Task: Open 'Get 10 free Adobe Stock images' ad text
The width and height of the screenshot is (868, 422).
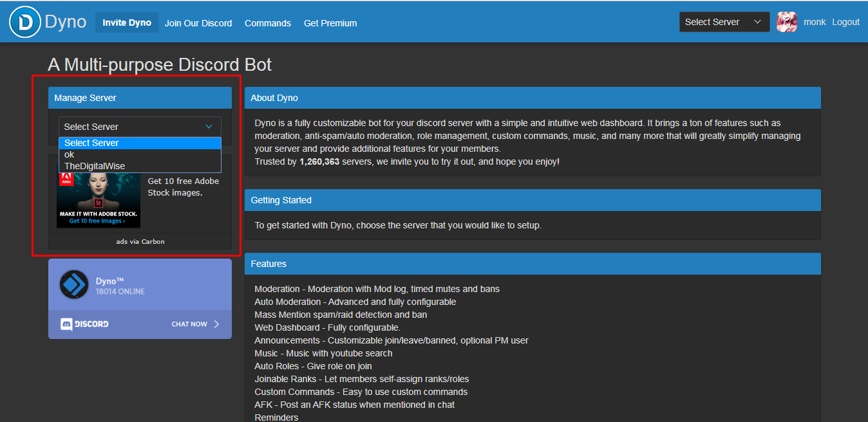Action: 184,187
